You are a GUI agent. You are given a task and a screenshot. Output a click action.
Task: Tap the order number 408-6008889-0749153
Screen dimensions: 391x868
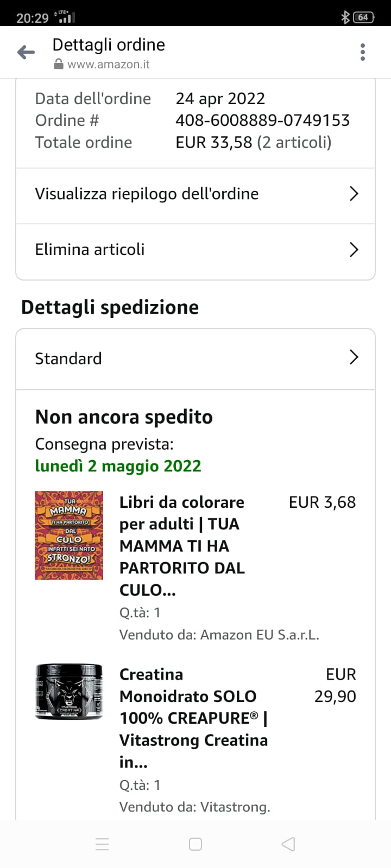(262, 120)
